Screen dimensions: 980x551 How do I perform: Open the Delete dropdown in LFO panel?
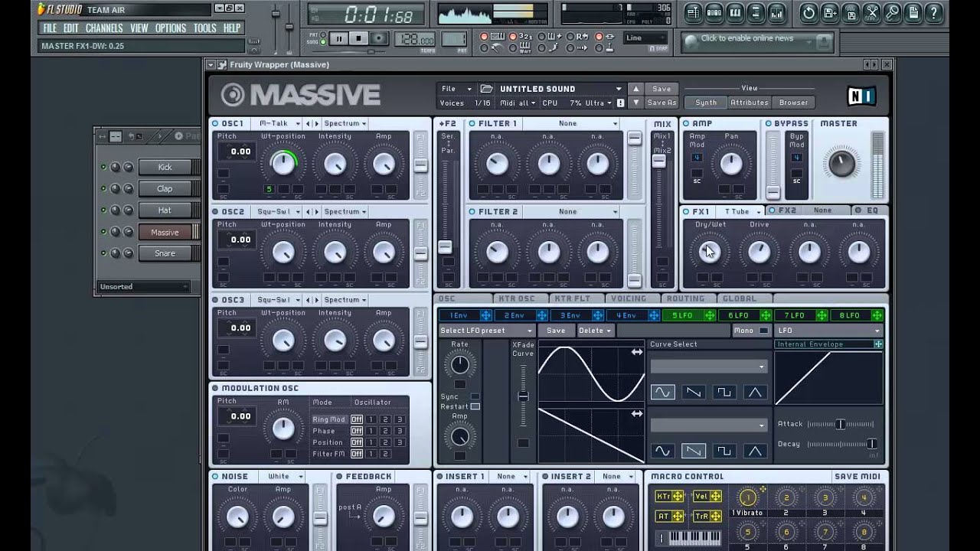595,331
